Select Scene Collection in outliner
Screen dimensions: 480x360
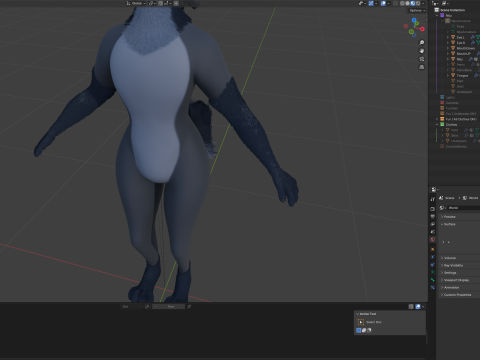tap(452, 10)
